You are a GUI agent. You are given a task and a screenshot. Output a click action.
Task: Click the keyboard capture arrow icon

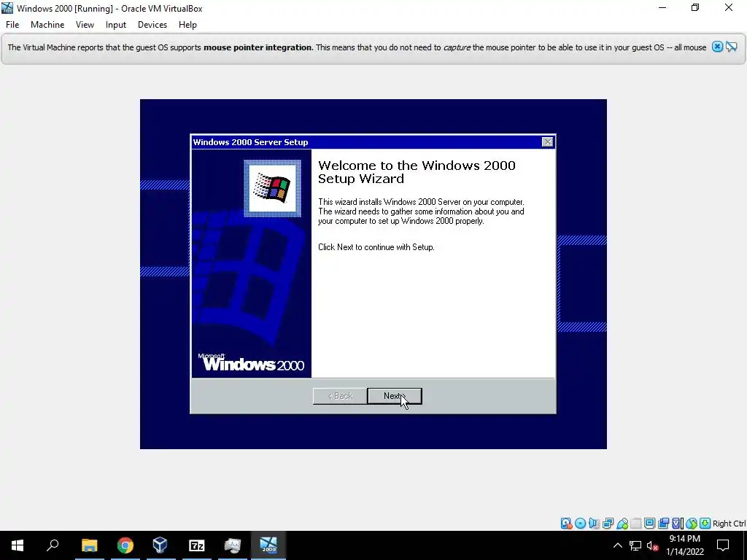(x=705, y=524)
